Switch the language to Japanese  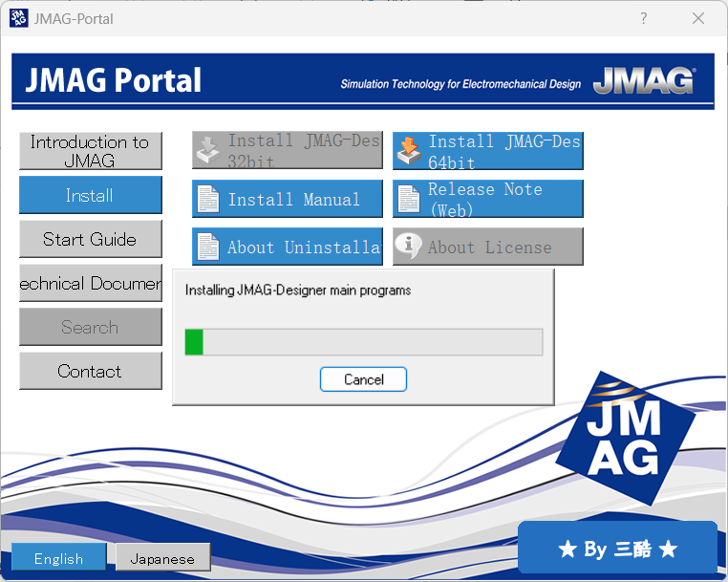pos(163,557)
